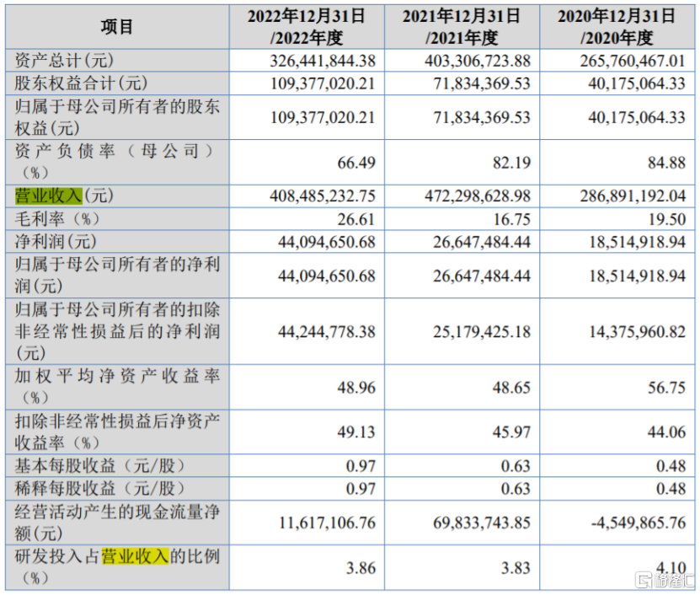Click value 44,244,778.38
Viewport: 700px width, 595px height.
(x=326, y=332)
